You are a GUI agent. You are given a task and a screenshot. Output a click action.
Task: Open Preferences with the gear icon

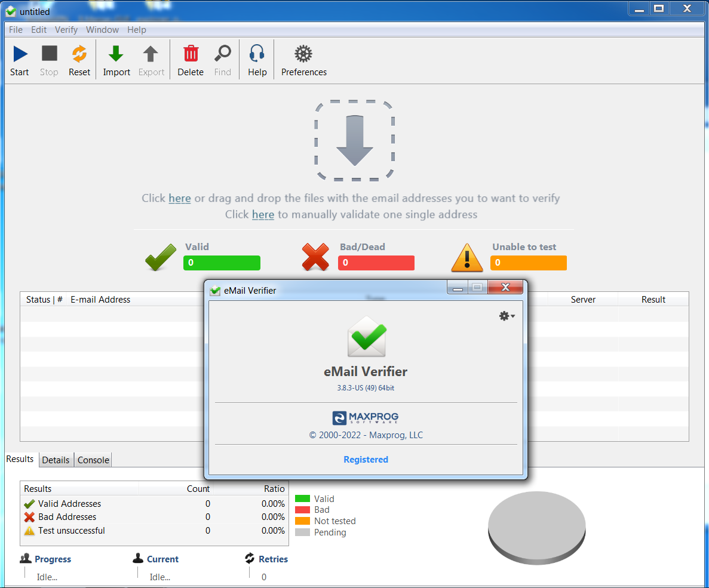point(303,54)
